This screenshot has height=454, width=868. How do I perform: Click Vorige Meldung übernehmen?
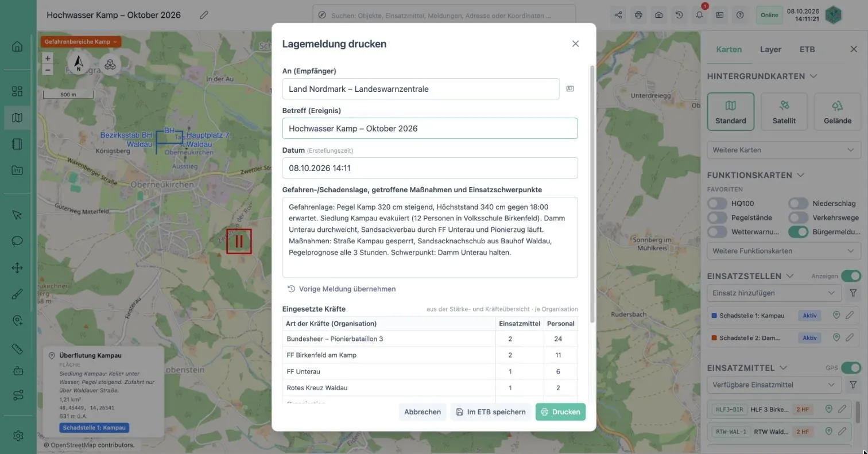point(342,289)
